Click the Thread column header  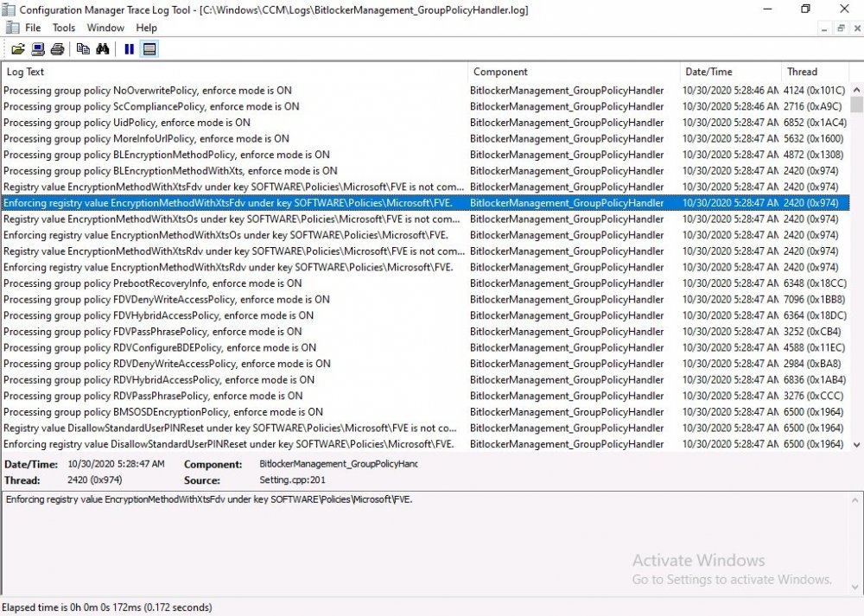tap(815, 72)
